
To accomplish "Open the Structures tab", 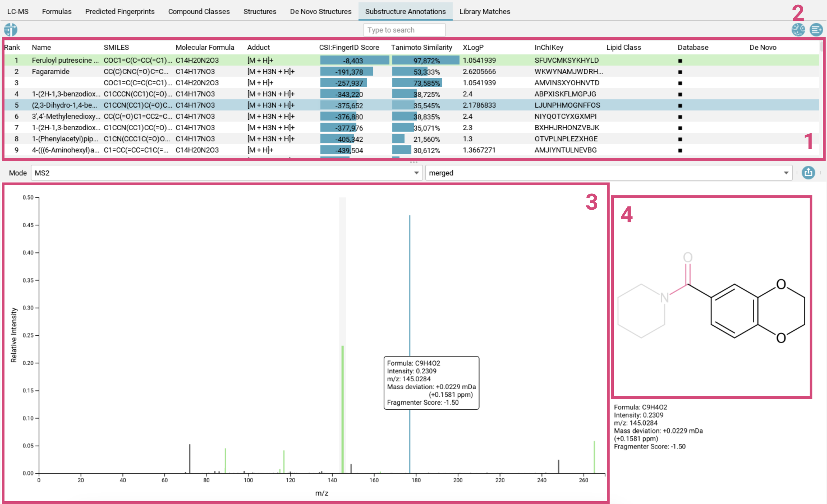I will click(x=260, y=11).
